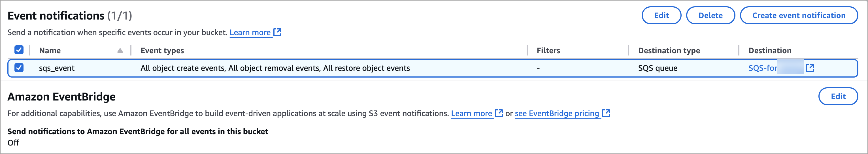Click Create event notification button

[799, 16]
